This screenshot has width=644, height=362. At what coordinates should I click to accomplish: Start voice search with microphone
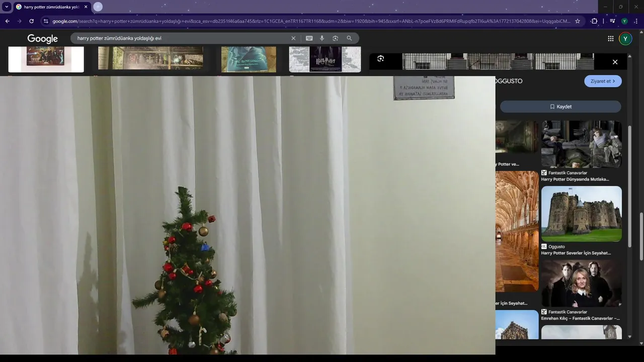coord(322,38)
